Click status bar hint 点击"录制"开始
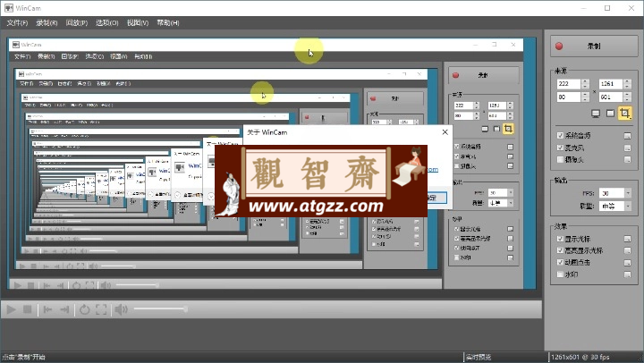 [x=24, y=358]
